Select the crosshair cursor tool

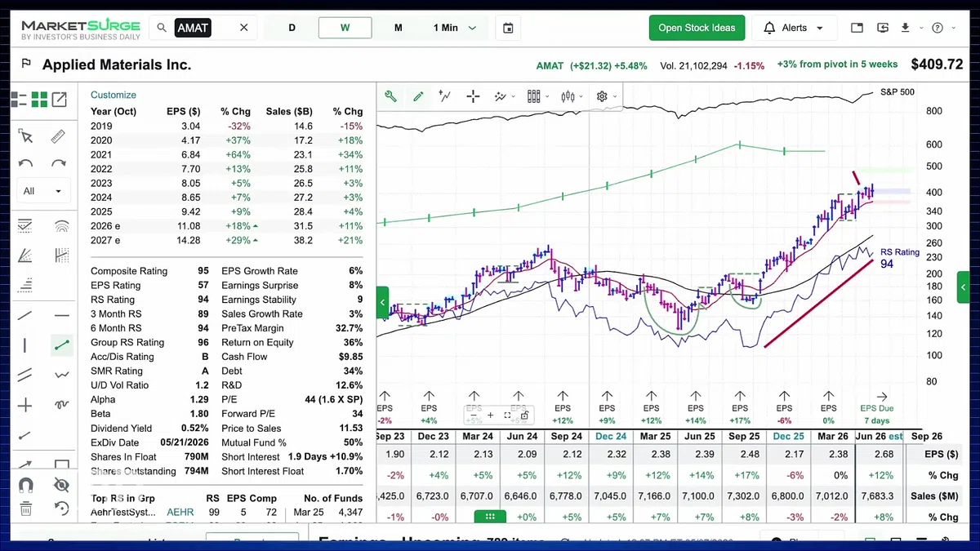pyautogui.click(x=473, y=96)
